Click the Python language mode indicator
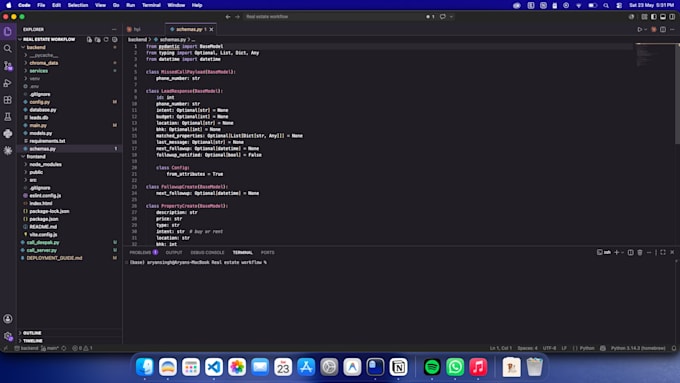The width and height of the screenshot is (680, 383). tap(584, 348)
